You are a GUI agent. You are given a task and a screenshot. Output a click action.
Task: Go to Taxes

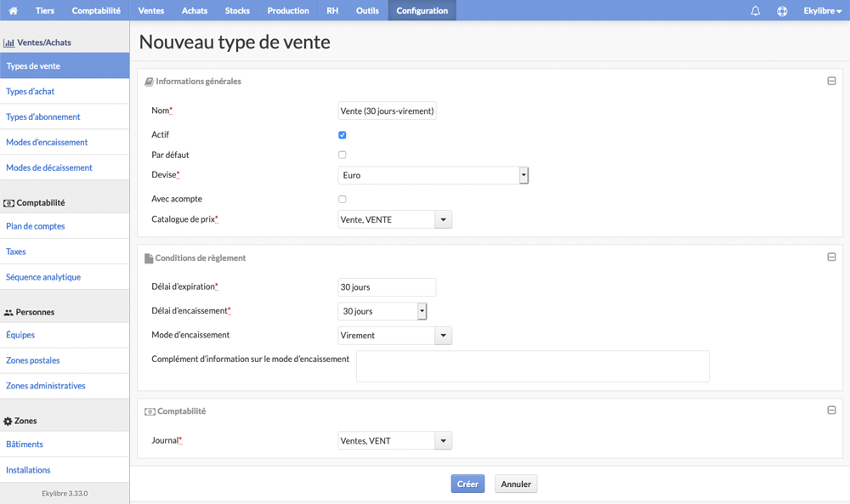tap(65, 252)
